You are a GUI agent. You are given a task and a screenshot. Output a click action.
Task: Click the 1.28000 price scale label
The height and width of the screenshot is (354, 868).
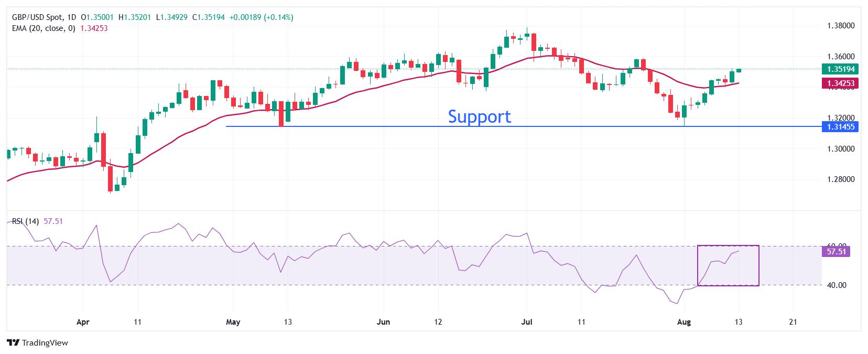(841, 179)
